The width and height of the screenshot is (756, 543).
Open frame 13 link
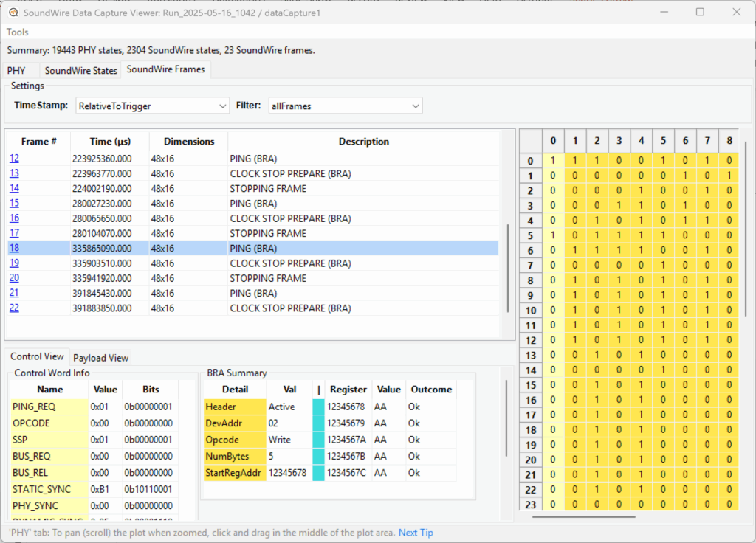point(14,173)
